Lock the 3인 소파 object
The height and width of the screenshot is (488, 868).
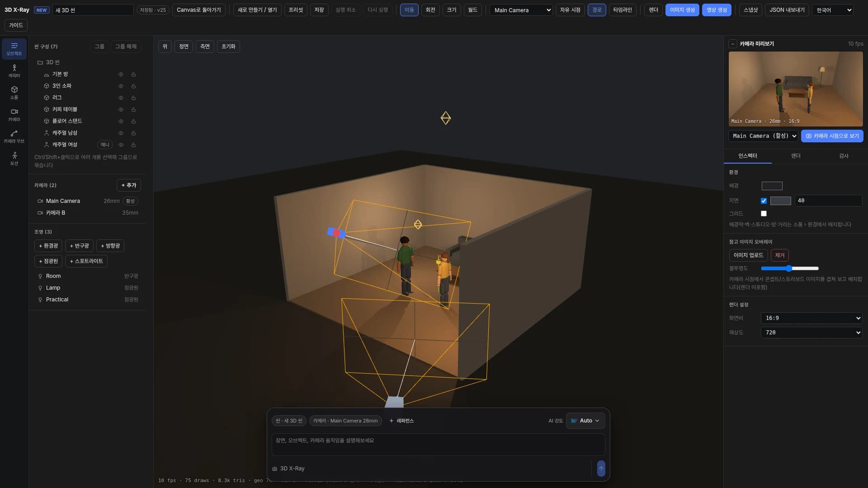(x=133, y=86)
